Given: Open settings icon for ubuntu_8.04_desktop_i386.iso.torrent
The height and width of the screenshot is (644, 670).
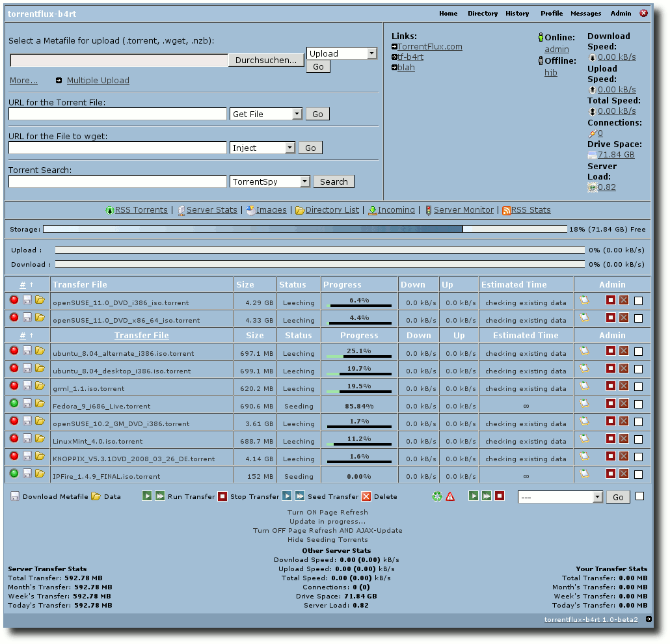Looking at the screenshot, I should 585,368.
